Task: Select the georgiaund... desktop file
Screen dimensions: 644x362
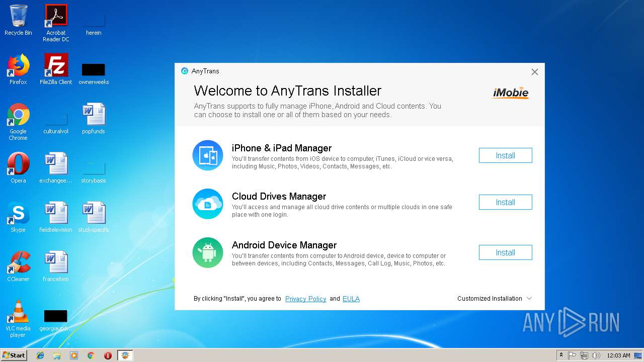Action: point(56,320)
